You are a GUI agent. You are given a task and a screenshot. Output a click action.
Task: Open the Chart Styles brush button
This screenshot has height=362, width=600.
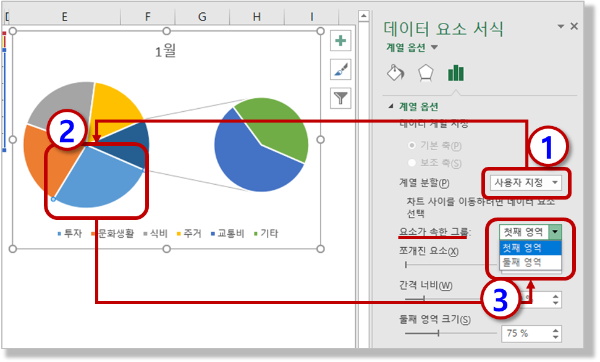[340, 70]
